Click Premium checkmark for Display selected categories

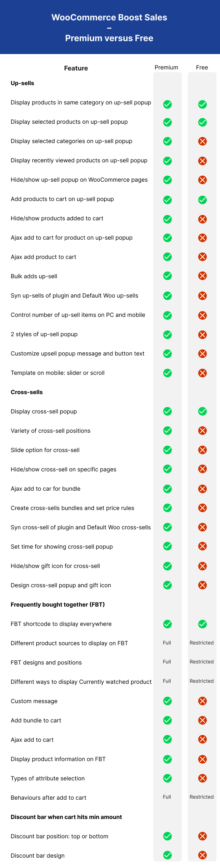pos(167,141)
